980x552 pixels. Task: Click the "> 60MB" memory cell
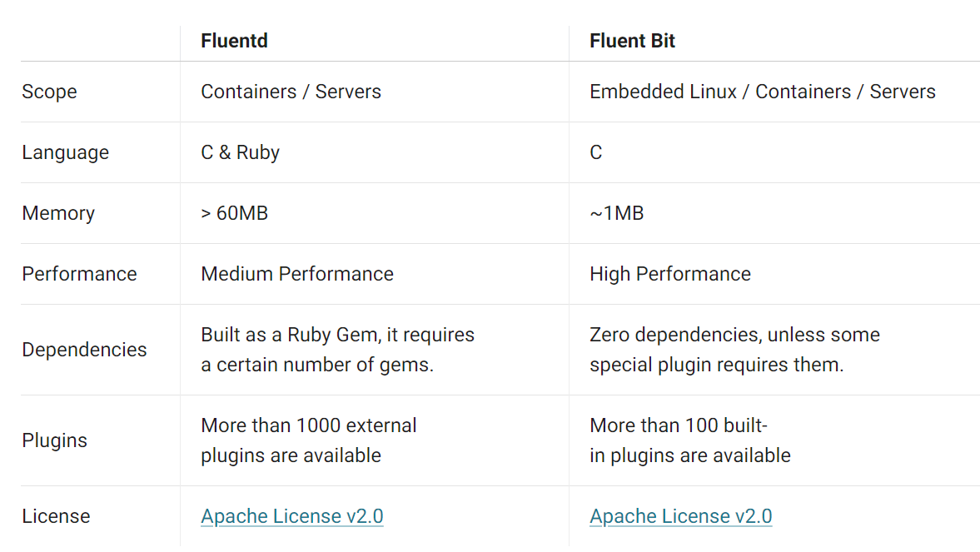point(234,213)
